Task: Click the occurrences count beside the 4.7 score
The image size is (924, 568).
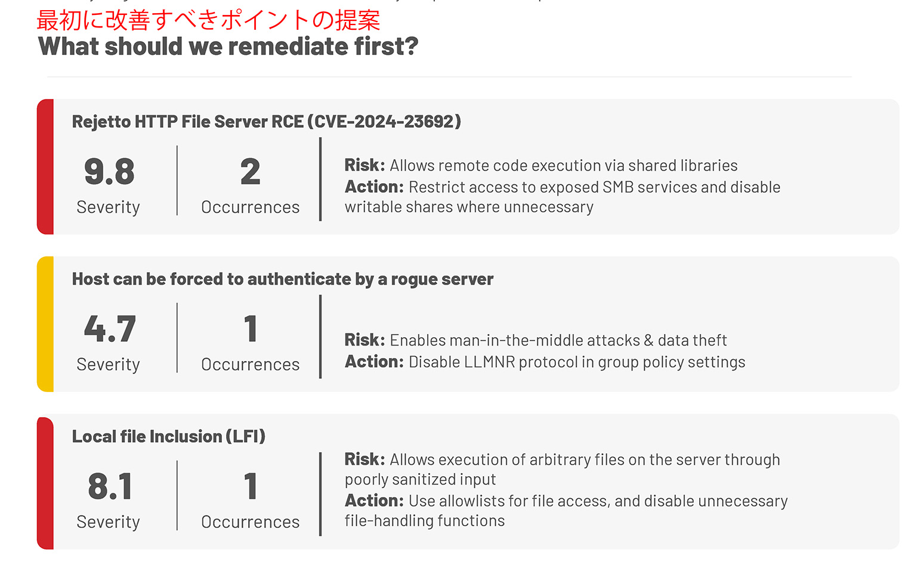Action: [251, 329]
